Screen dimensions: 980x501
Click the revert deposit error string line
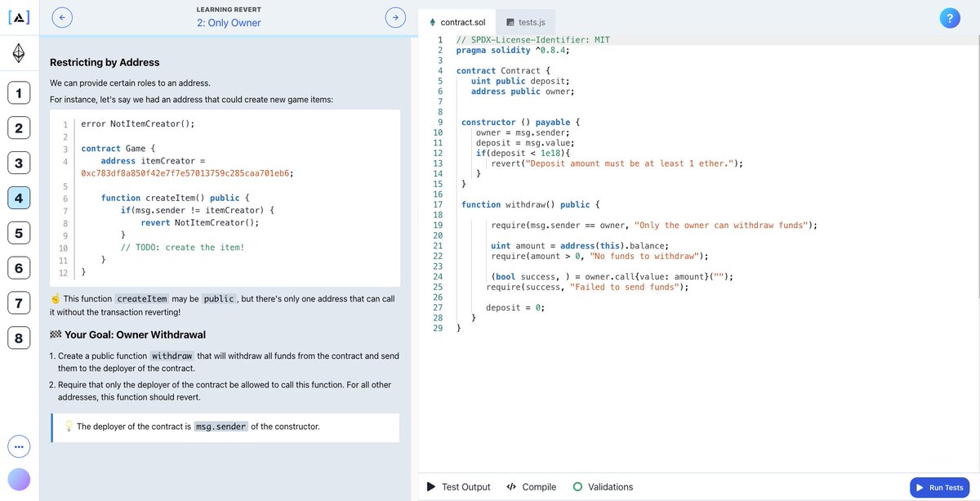(x=617, y=163)
